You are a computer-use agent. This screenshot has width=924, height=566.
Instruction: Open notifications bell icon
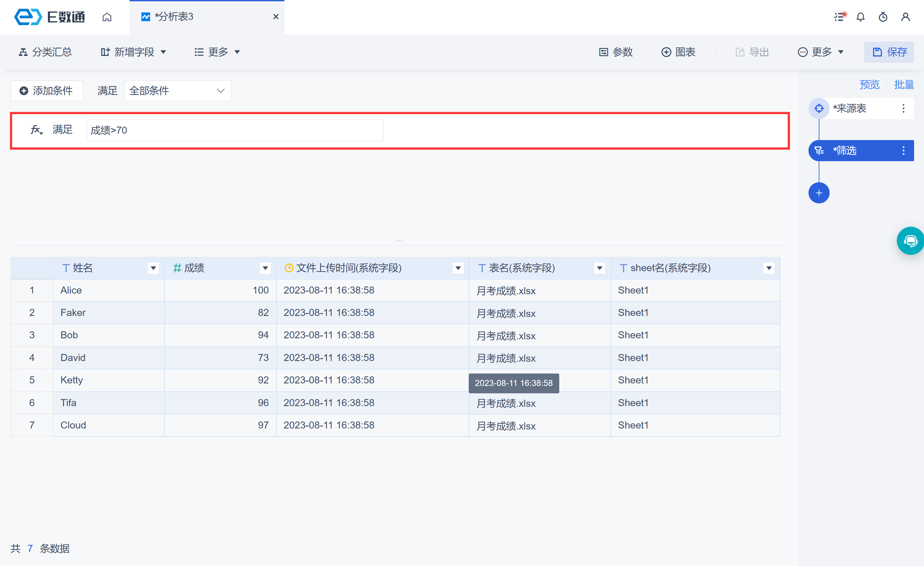click(x=861, y=17)
